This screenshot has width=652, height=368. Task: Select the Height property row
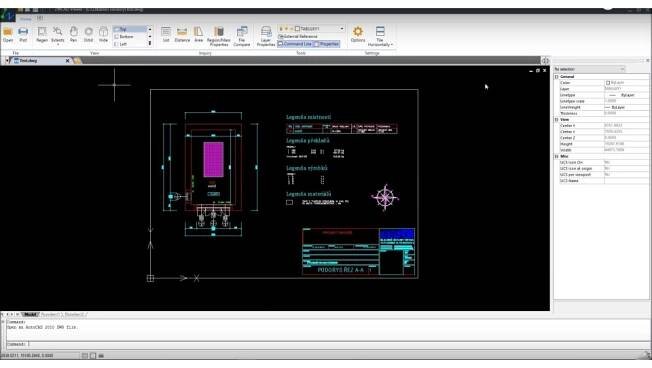pyautogui.click(x=604, y=144)
